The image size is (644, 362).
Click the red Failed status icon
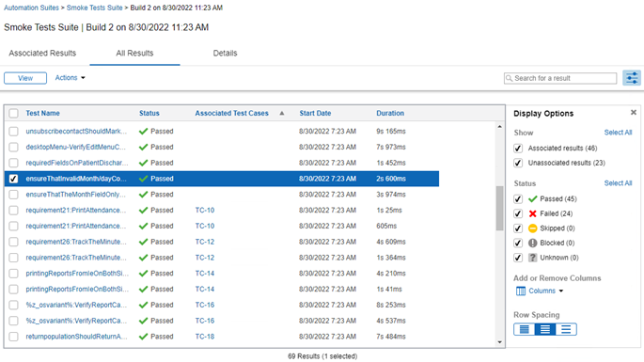point(533,213)
